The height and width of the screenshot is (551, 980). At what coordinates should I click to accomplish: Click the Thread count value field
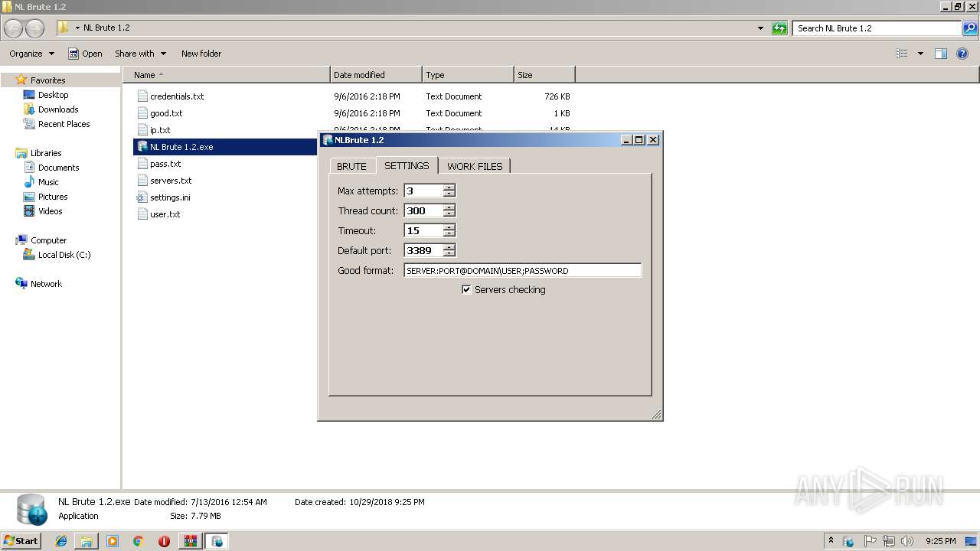point(423,210)
